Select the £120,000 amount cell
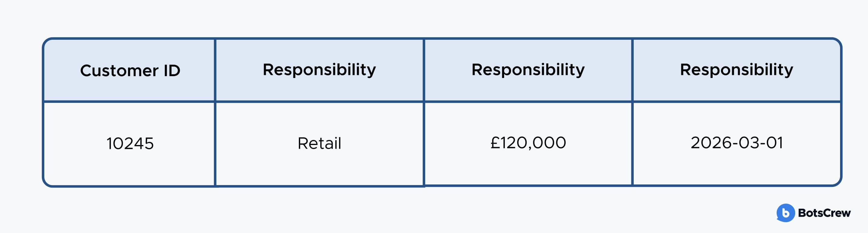Screen dimensions: 868x233 (528, 143)
